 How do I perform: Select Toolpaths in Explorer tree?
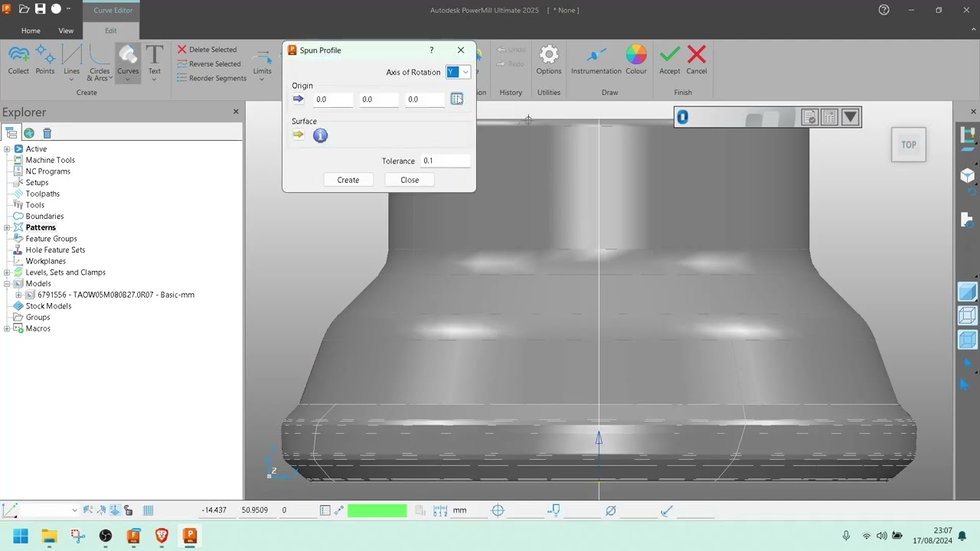(42, 194)
